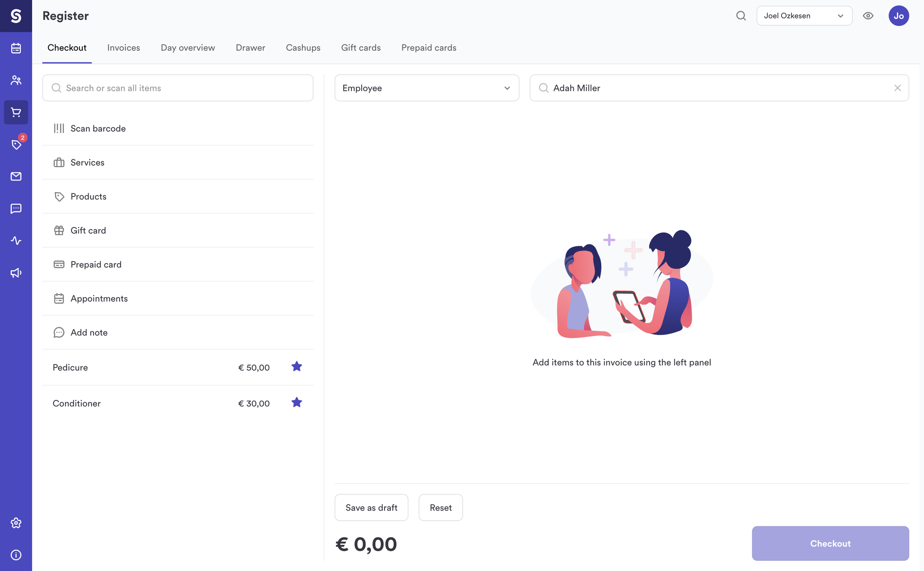Open the Joel Ozkesen account dropdown
The image size is (924, 571).
804,16
